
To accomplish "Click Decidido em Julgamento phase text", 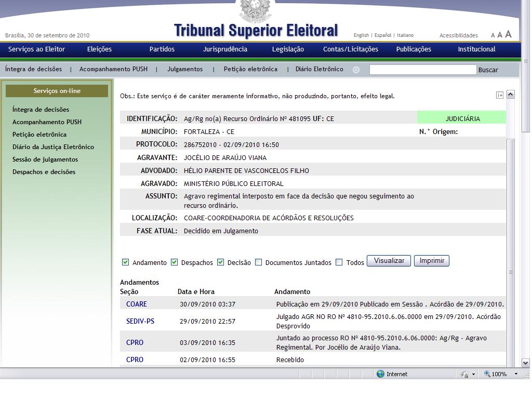I will tap(221, 231).
